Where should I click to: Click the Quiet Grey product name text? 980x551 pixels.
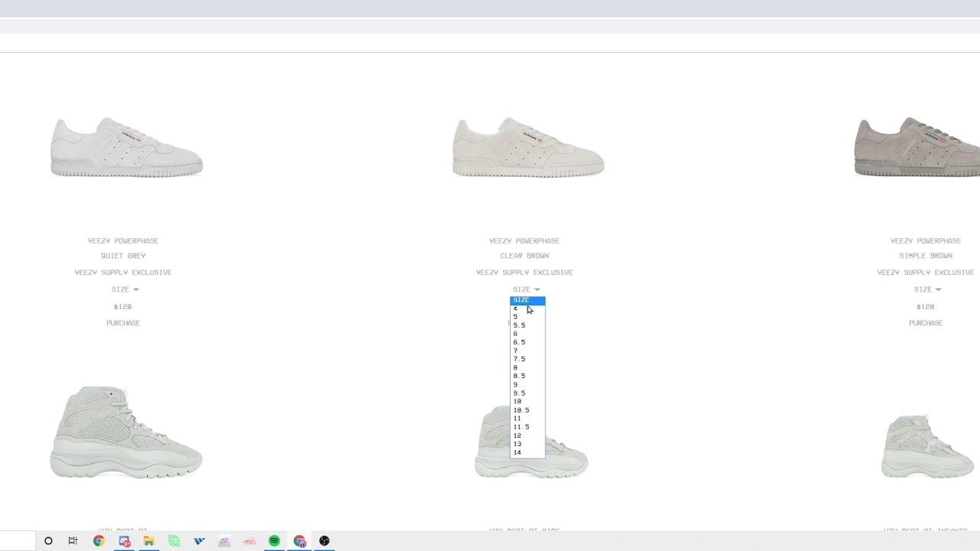pos(123,256)
